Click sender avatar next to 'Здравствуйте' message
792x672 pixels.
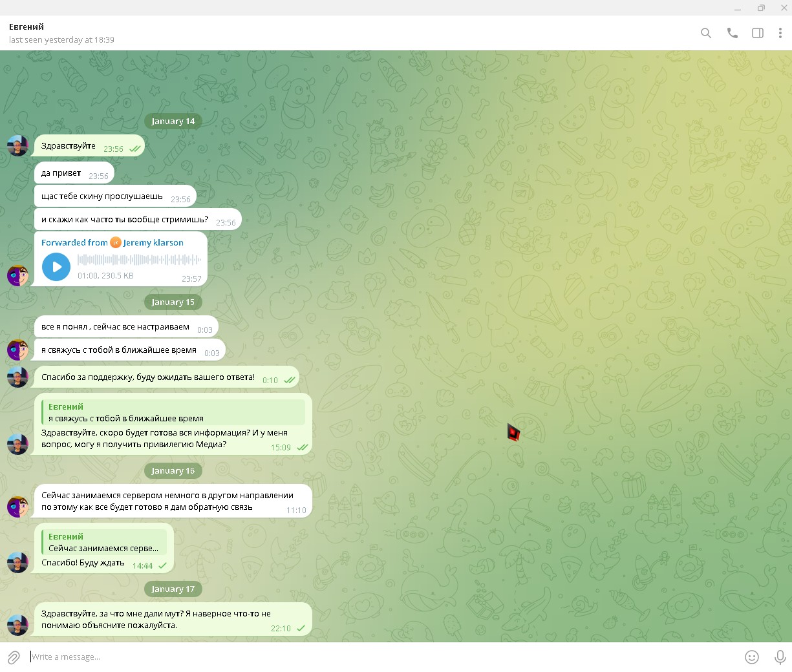point(17,146)
